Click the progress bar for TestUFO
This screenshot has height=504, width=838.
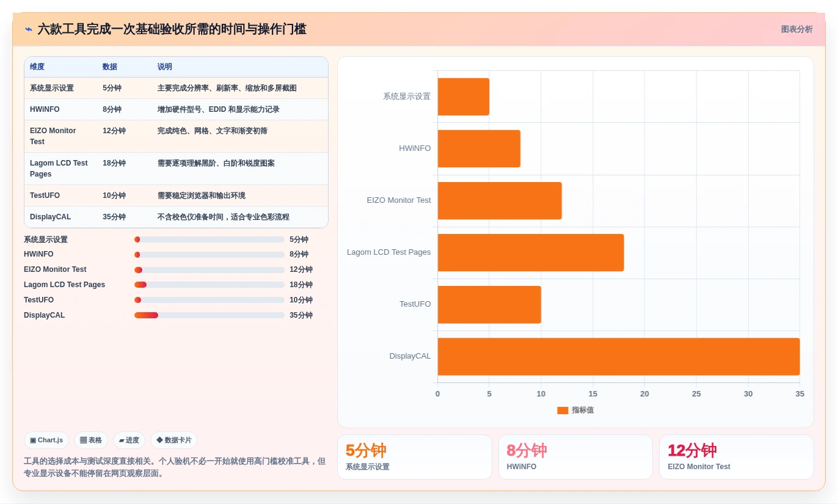point(209,300)
